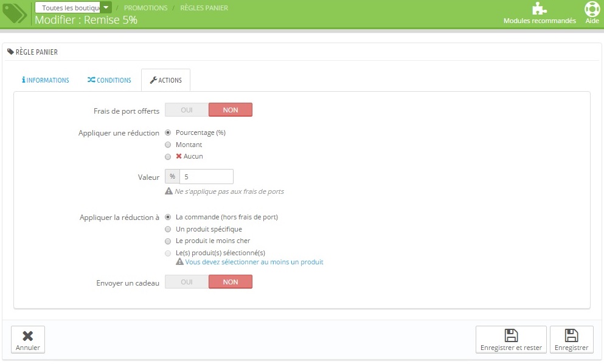Open Modules recommandés puzzle icon
Screen dimensions: 604x364
[x=540, y=9]
